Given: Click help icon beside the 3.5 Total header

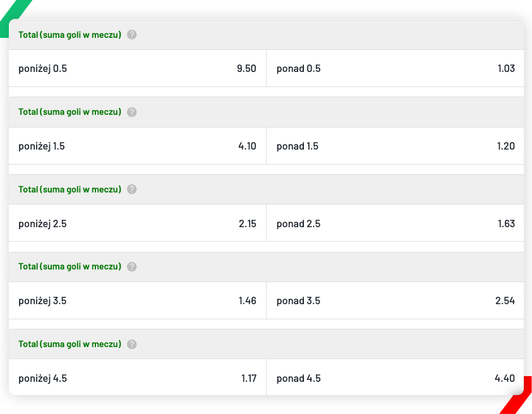Looking at the screenshot, I should (x=131, y=267).
